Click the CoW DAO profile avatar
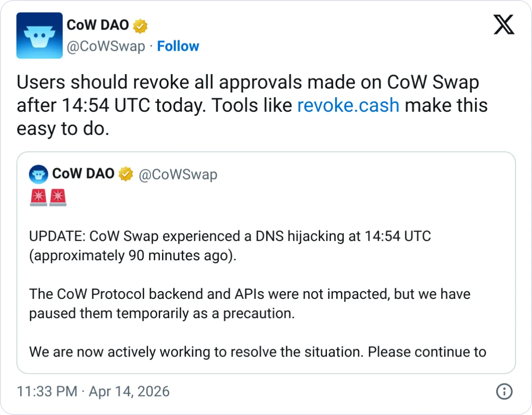Image resolution: width=532 pixels, height=415 pixels. [40, 35]
